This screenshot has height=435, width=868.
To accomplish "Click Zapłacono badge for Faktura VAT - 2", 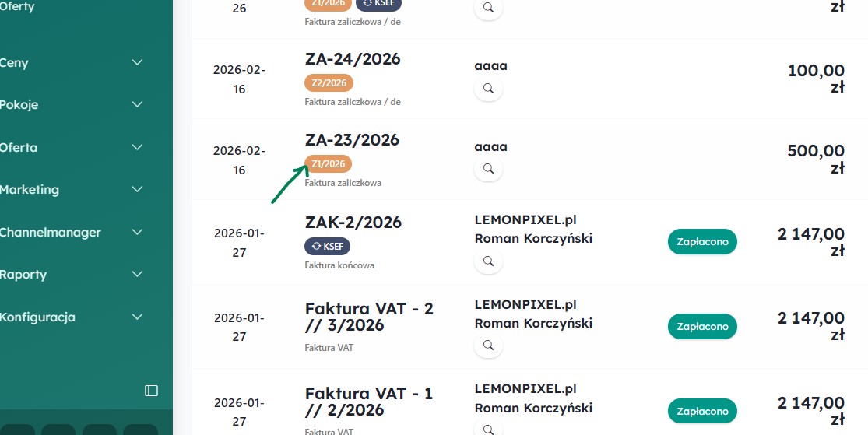I will click(702, 326).
